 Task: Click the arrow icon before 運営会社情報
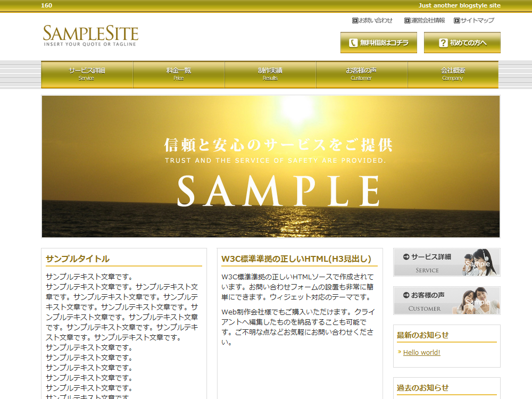(x=407, y=21)
